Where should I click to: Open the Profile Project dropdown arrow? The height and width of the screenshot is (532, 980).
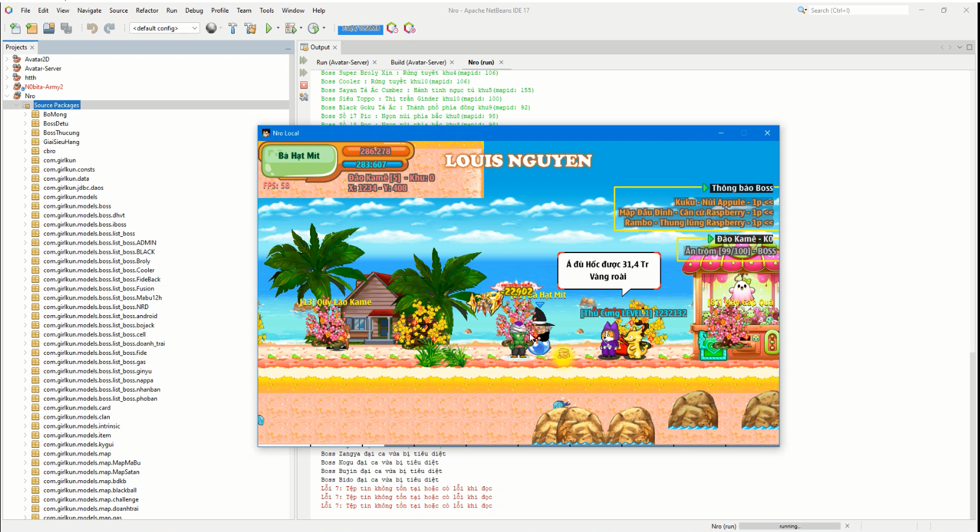pyautogui.click(x=324, y=28)
